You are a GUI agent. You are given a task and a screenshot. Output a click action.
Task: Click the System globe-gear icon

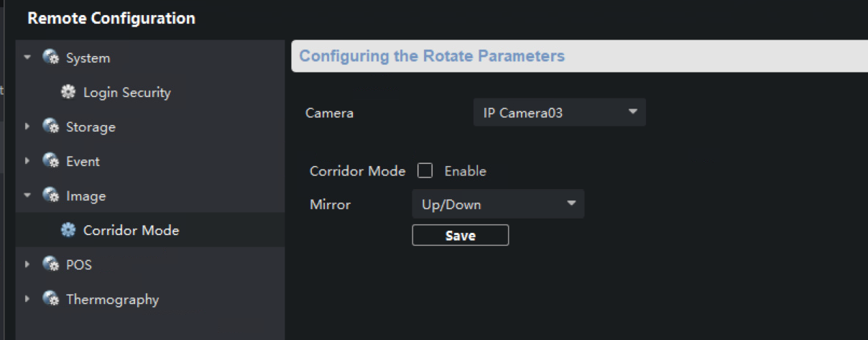tap(50, 58)
